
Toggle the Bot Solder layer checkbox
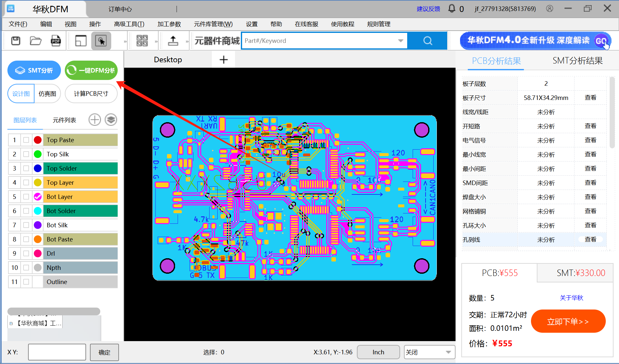click(x=26, y=211)
